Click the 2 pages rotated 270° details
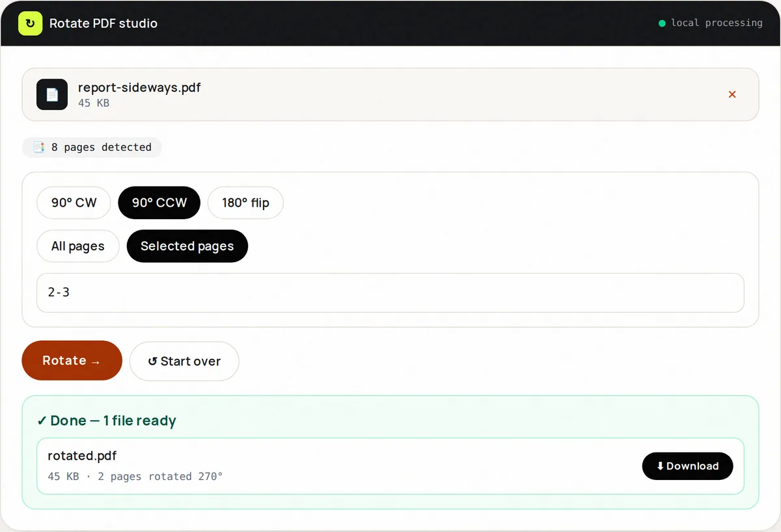781x532 pixels. 160,476
